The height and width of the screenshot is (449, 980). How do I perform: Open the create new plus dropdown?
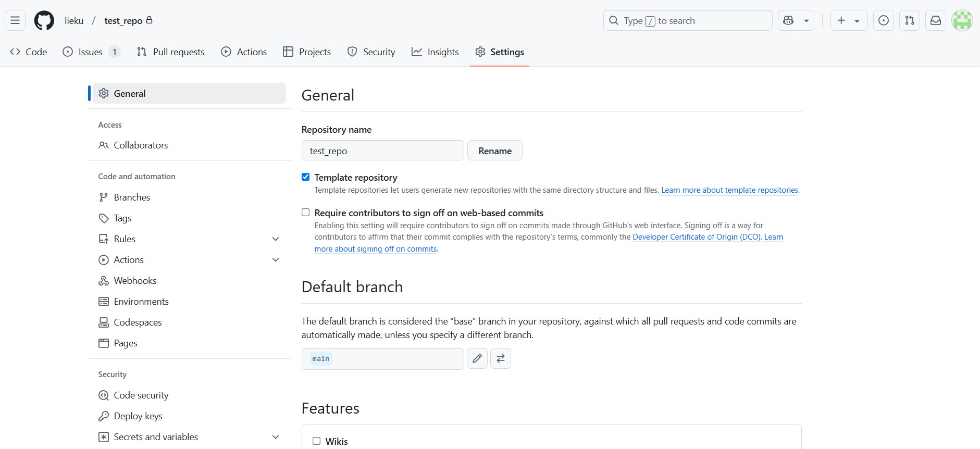[848, 20]
